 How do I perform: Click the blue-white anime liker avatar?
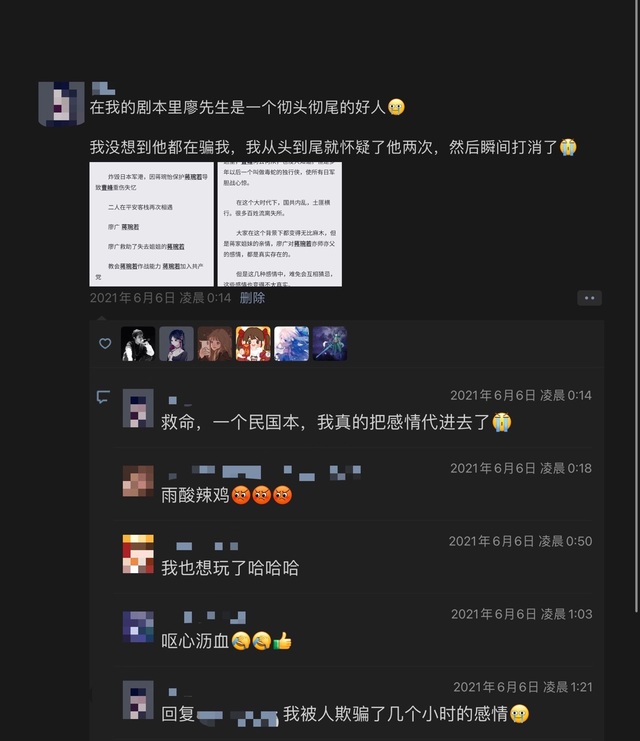tap(291, 344)
